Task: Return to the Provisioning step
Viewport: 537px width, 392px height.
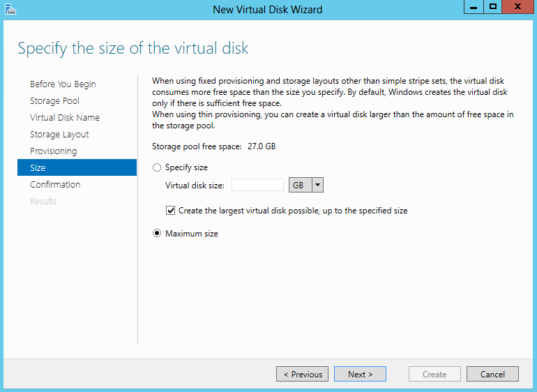Action: coord(54,151)
